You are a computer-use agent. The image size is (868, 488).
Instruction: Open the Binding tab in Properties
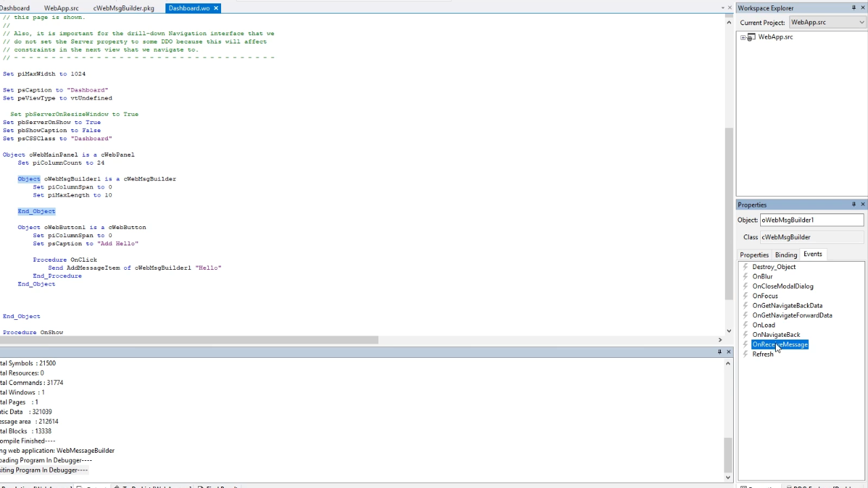[786, 255]
